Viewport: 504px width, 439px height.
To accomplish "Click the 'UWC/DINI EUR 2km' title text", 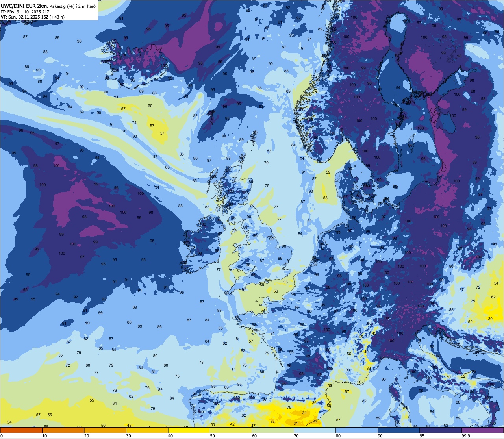I will point(24,6).
